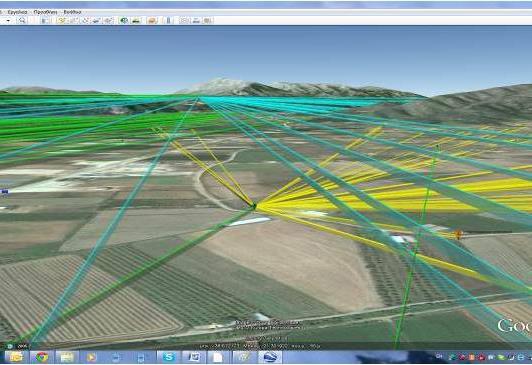532x365 pixels.
Task: Click the sunlight landscape toolbar icon
Action: click(x=136, y=20)
